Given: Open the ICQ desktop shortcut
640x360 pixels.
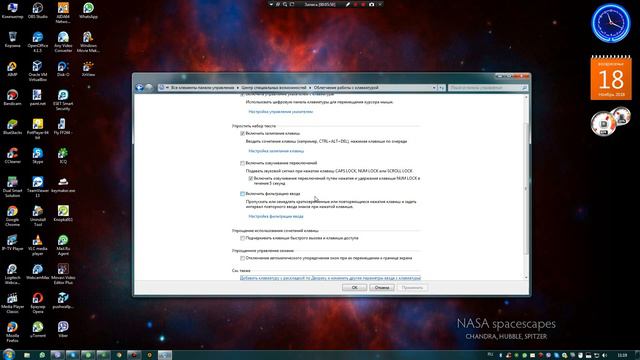Looking at the screenshot, I should tap(63, 156).
